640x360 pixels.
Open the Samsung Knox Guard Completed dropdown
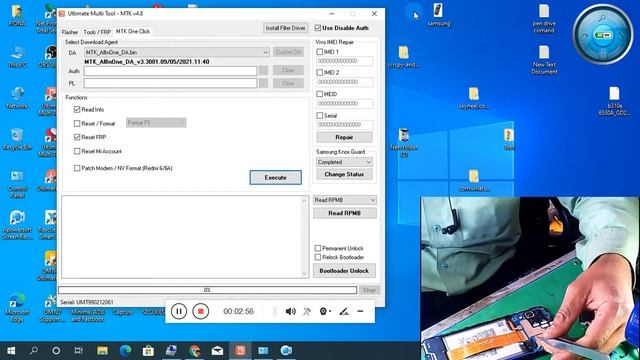pyautogui.click(x=344, y=162)
